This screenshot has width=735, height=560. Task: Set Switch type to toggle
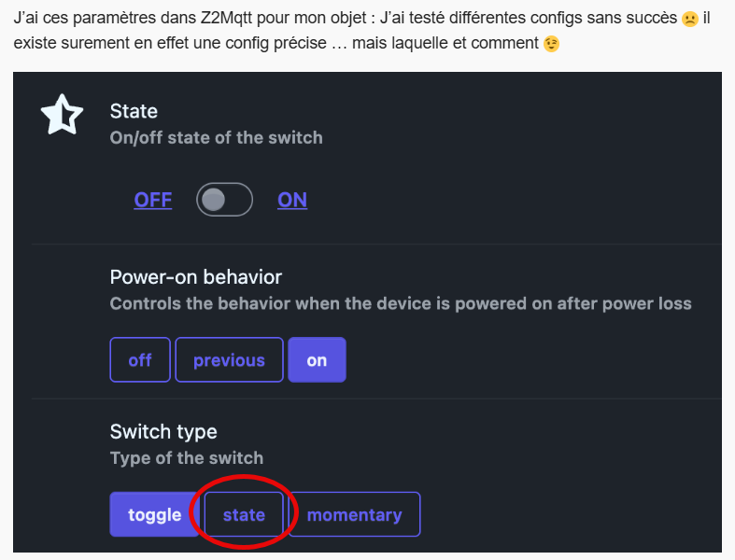155,514
